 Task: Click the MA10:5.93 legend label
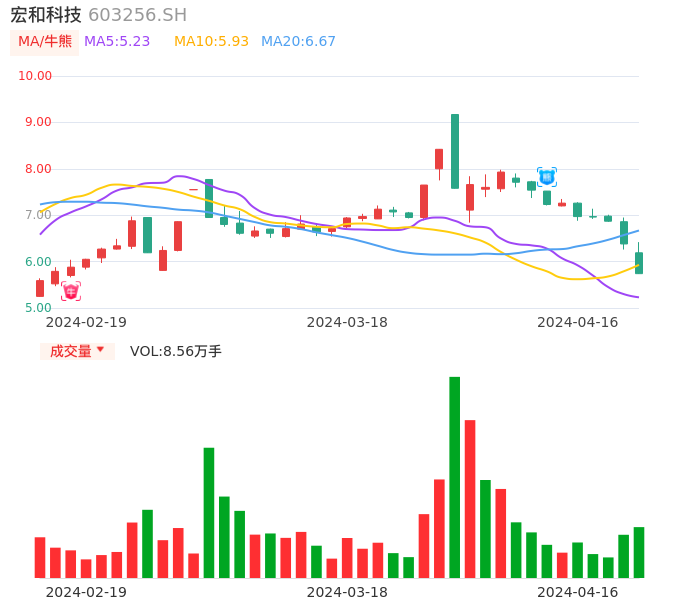pos(211,42)
